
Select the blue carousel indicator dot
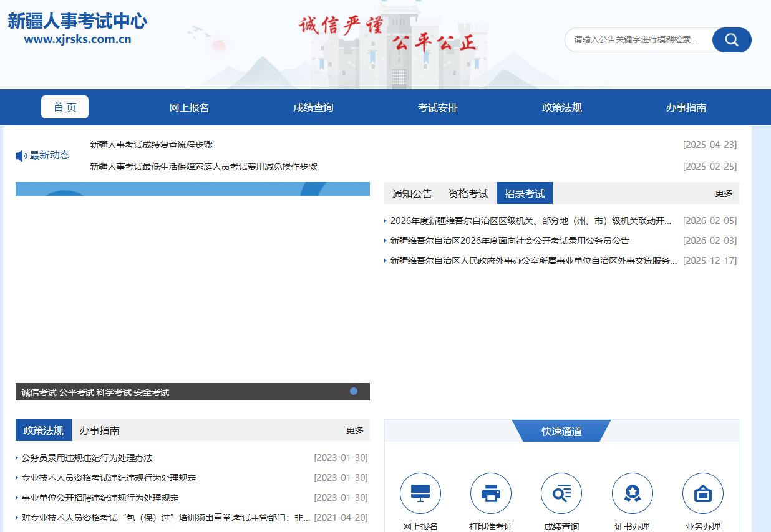point(354,391)
